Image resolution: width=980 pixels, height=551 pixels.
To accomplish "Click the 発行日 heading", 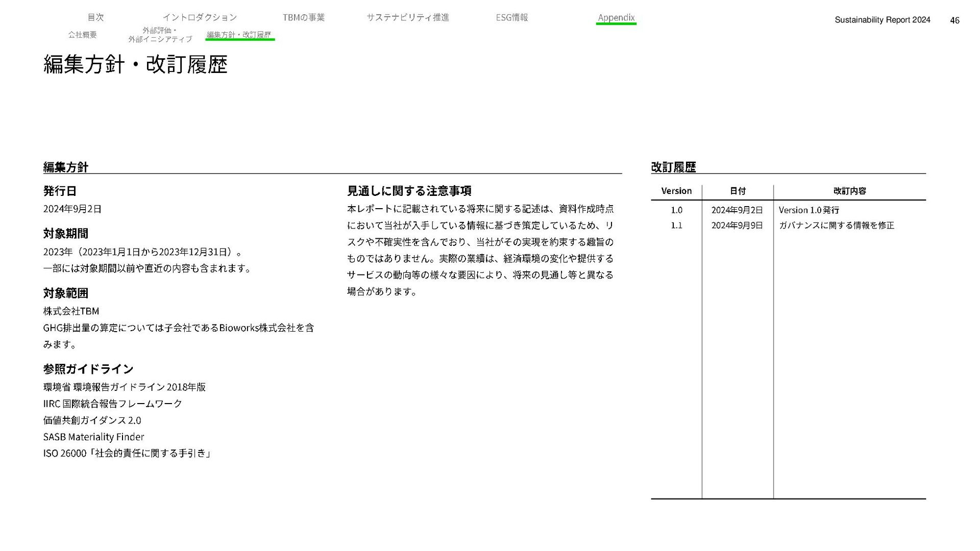I will [x=60, y=191].
